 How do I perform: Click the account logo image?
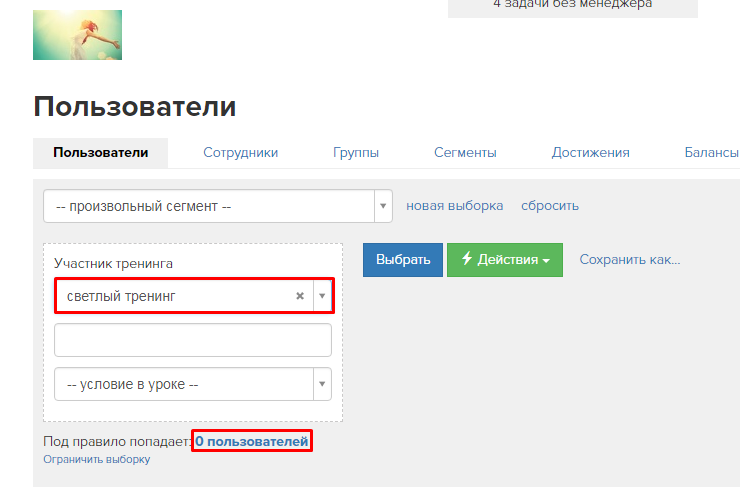77,35
